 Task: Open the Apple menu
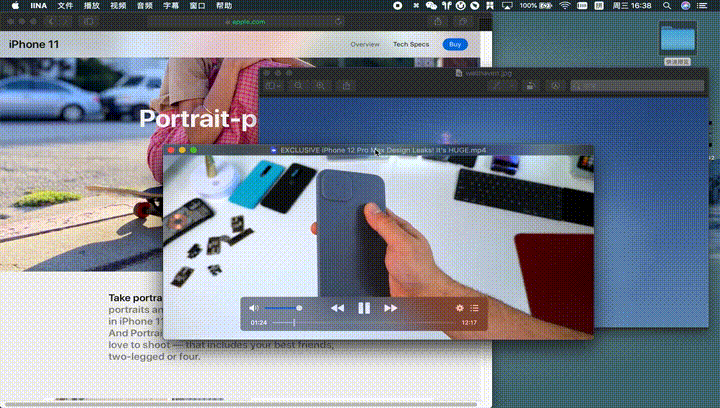pos(15,6)
